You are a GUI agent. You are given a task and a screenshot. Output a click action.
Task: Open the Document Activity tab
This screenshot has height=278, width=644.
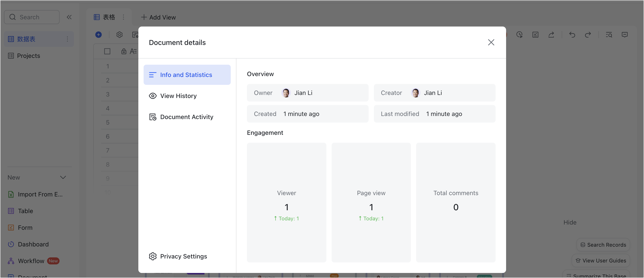click(x=187, y=117)
